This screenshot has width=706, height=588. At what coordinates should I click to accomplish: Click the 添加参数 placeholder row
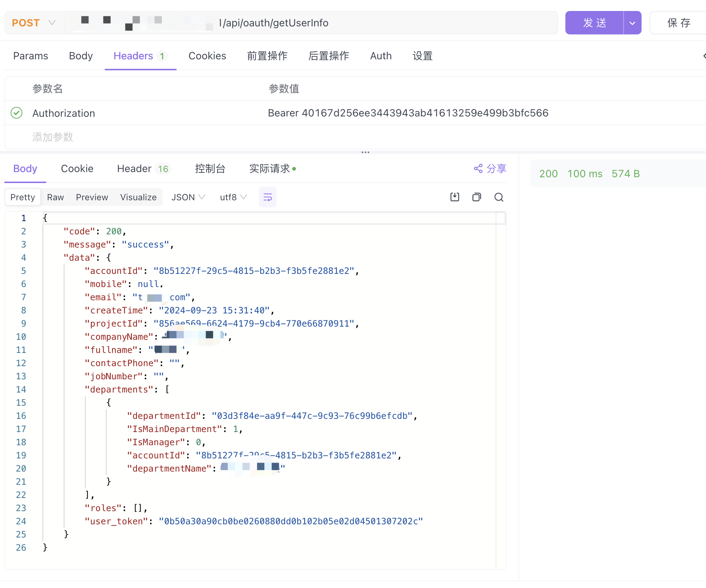(x=53, y=137)
